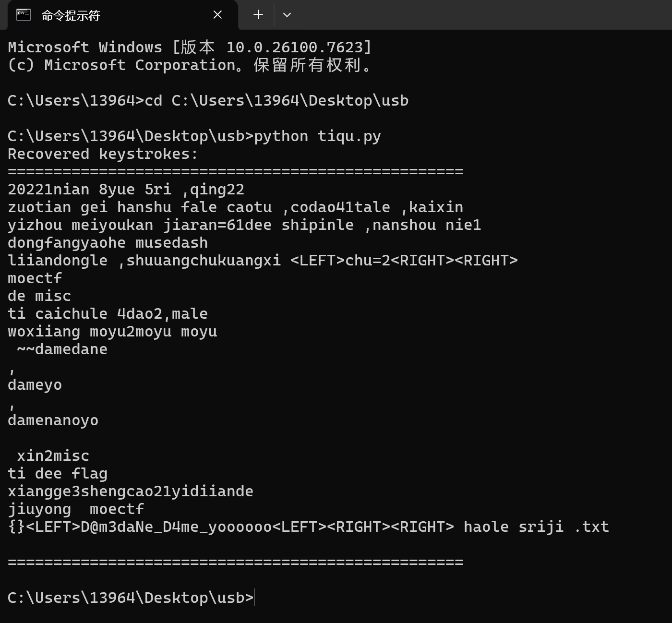Click the Microsoft Windows version line
This screenshot has height=623, width=672.
point(190,47)
